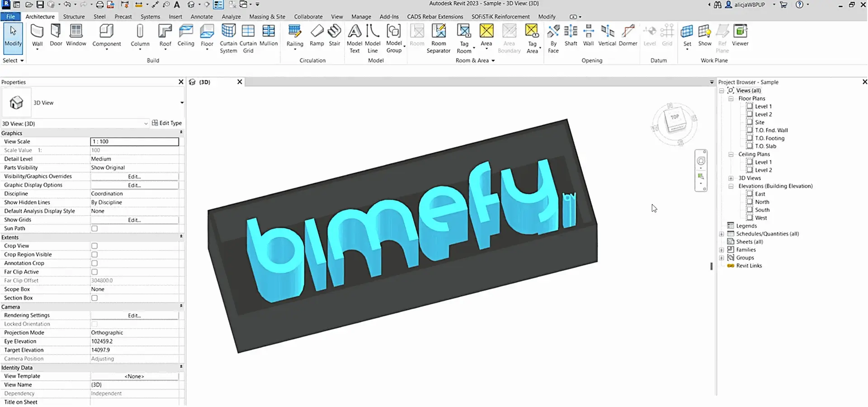
Task: Click the View Scale value field
Action: 134,141
